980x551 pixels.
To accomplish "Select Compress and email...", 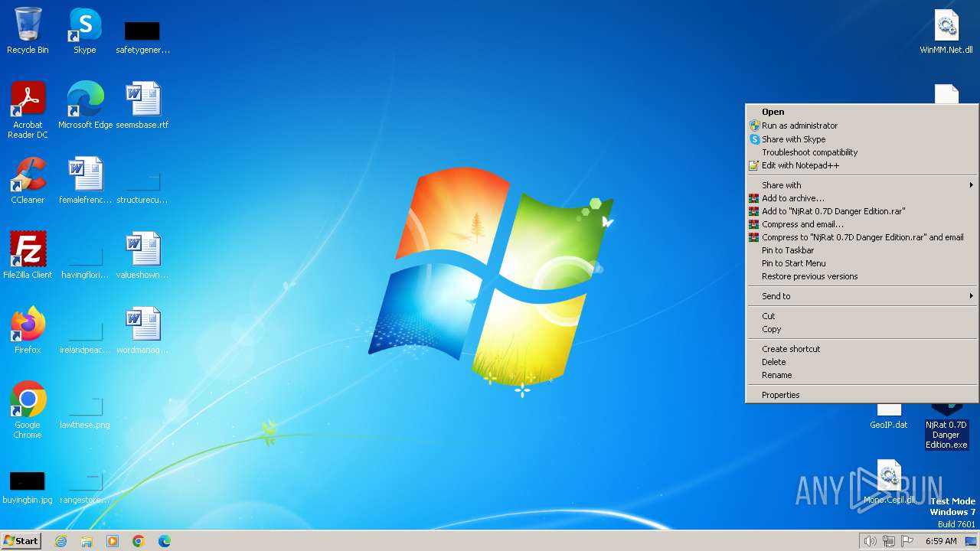I will (x=862, y=224).
